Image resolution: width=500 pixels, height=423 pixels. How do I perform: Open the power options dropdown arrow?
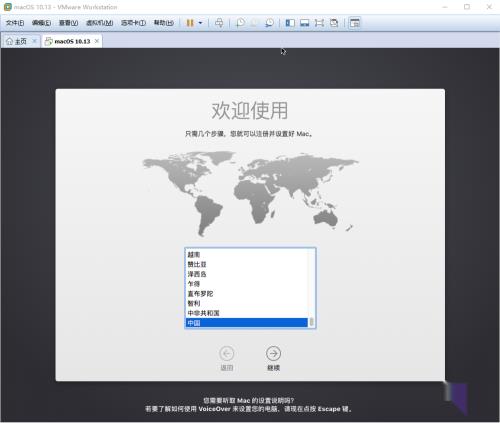[200, 23]
